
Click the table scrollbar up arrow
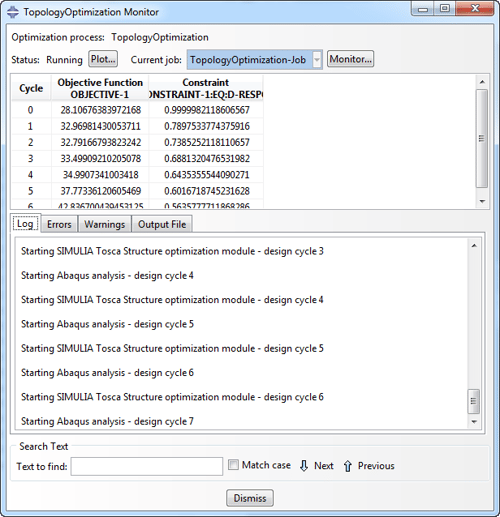tap(482, 82)
